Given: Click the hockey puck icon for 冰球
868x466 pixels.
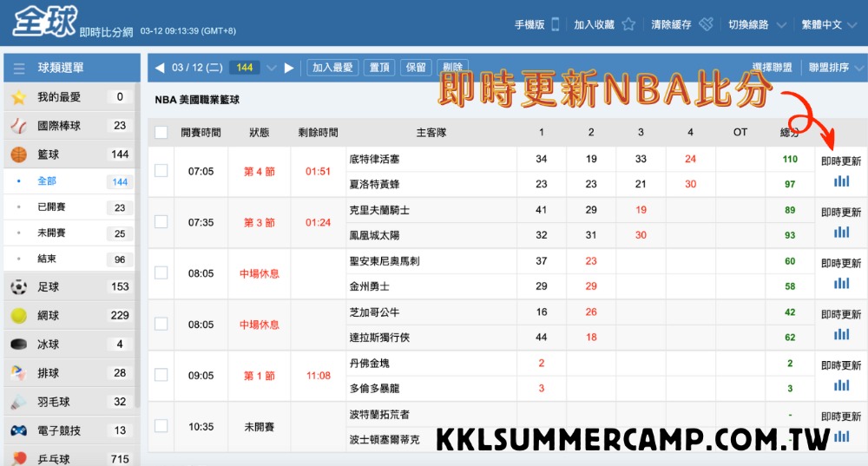Looking at the screenshot, I should [18, 345].
